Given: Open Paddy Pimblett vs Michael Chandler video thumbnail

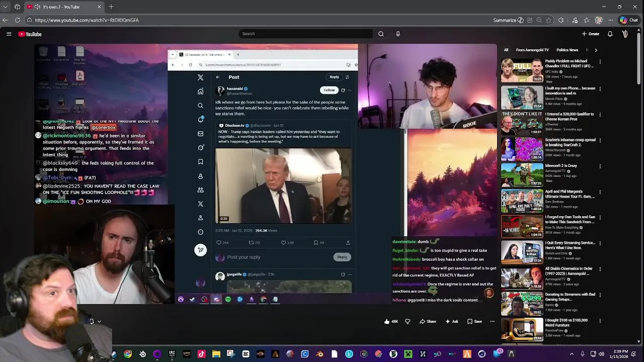Looking at the screenshot, I should coord(522,70).
